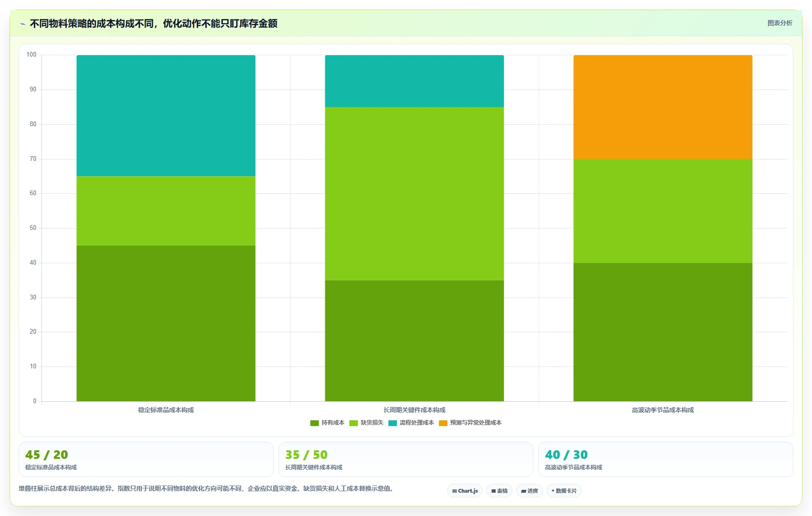Click the 预测与异常处理成本 legend label text

tap(476, 423)
